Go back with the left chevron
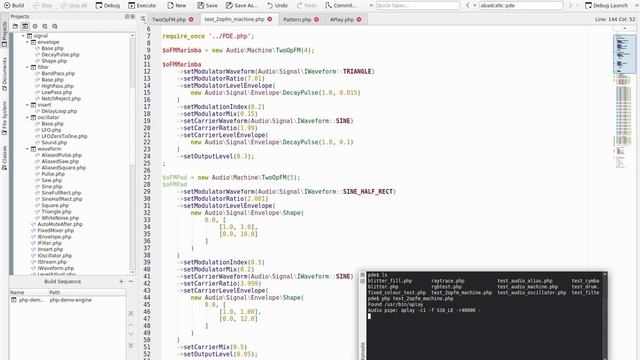The width and height of the screenshot is (640, 360). [x=468, y=5]
